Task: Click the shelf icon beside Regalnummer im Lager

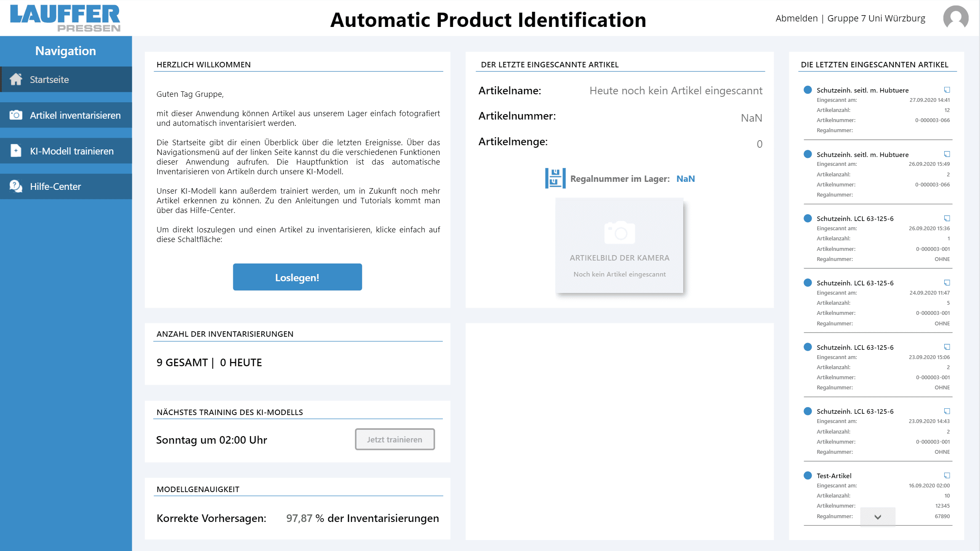Action: tap(555, 178)
